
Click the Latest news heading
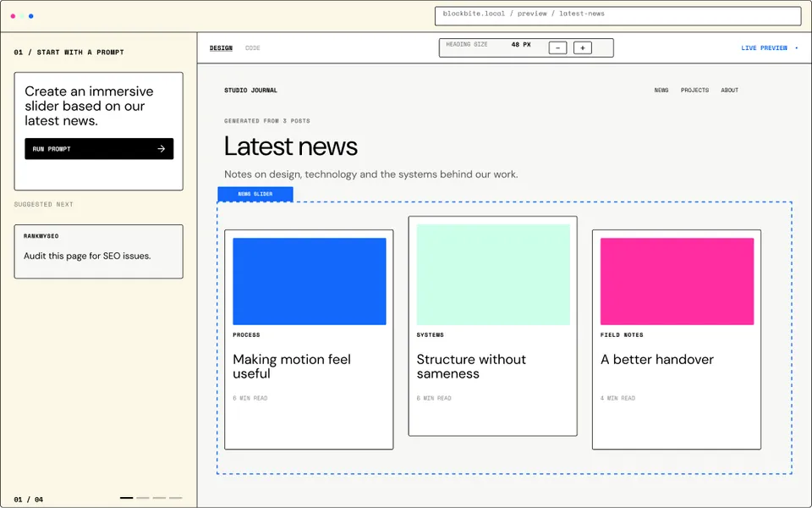[290, 146]
